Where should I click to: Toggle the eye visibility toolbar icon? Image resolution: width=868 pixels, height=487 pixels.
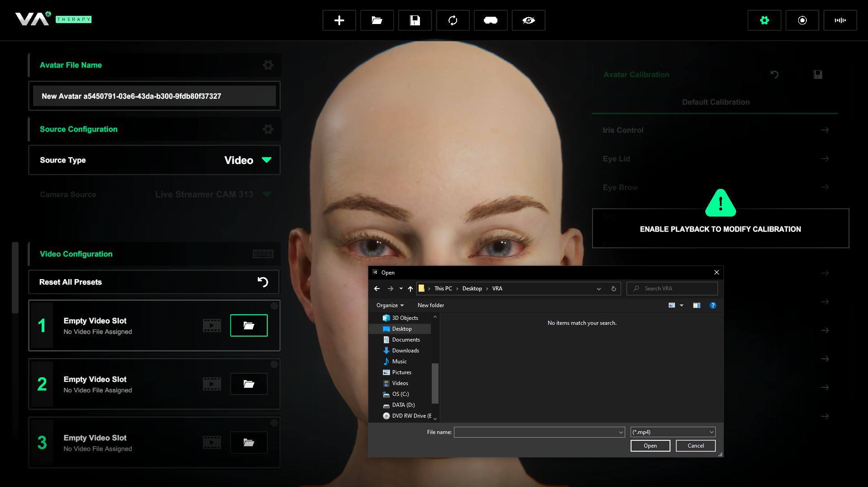(528, 20)
